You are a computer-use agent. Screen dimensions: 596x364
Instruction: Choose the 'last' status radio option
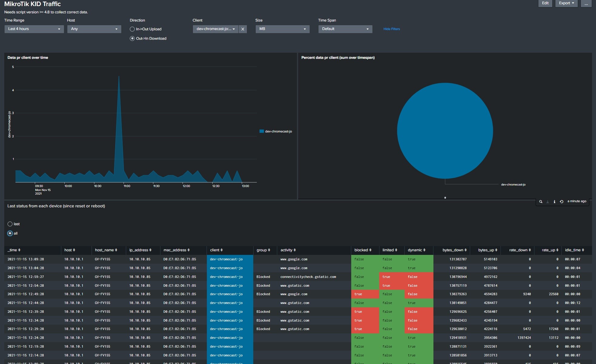tap(10, 224)
